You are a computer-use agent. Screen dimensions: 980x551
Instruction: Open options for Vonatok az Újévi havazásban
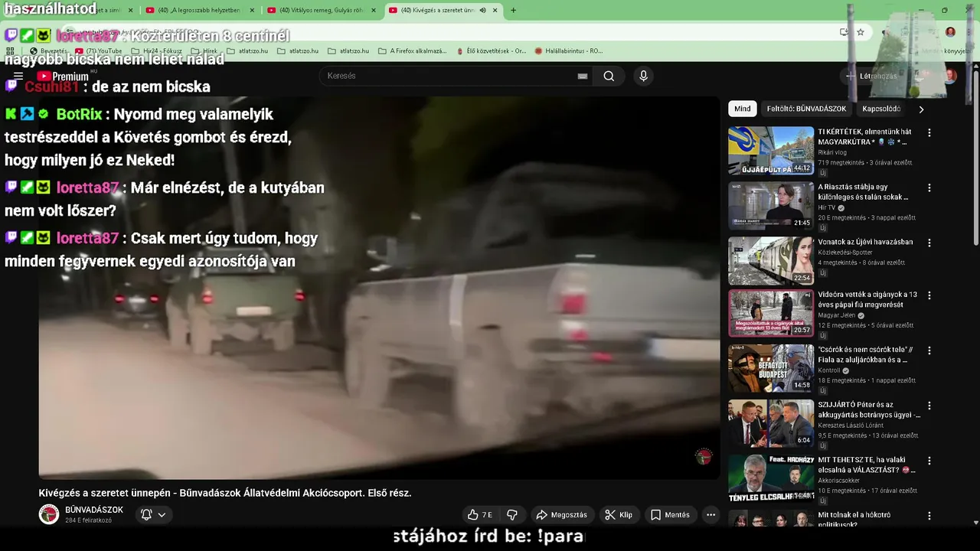pos(929,243)
